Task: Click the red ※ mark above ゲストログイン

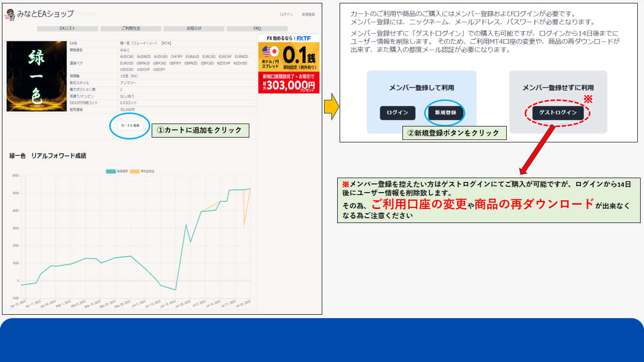Action: (588, 99)
